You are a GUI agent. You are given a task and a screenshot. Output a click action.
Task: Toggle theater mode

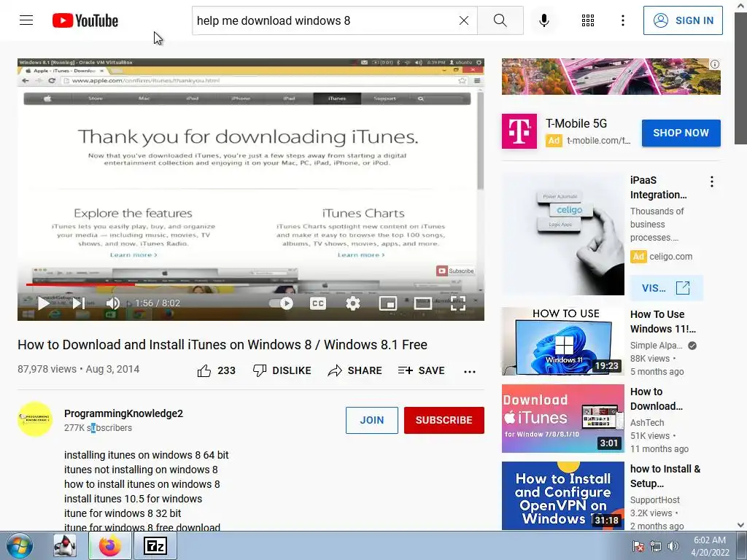(423, 303)
